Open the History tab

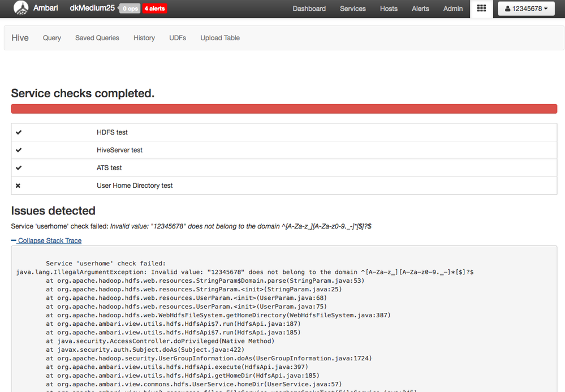click(144, 38)
